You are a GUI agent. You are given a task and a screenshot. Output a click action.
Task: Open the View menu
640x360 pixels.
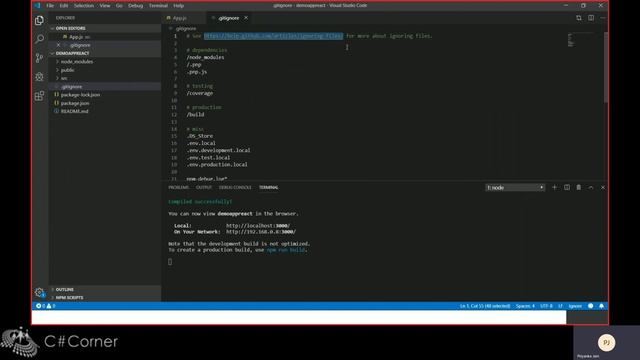point(104,6)
